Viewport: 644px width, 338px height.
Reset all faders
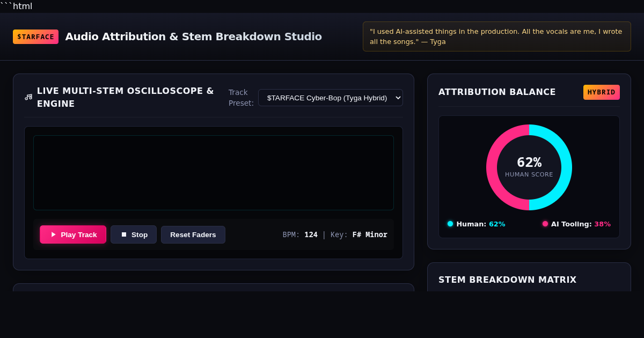point(193,234)
